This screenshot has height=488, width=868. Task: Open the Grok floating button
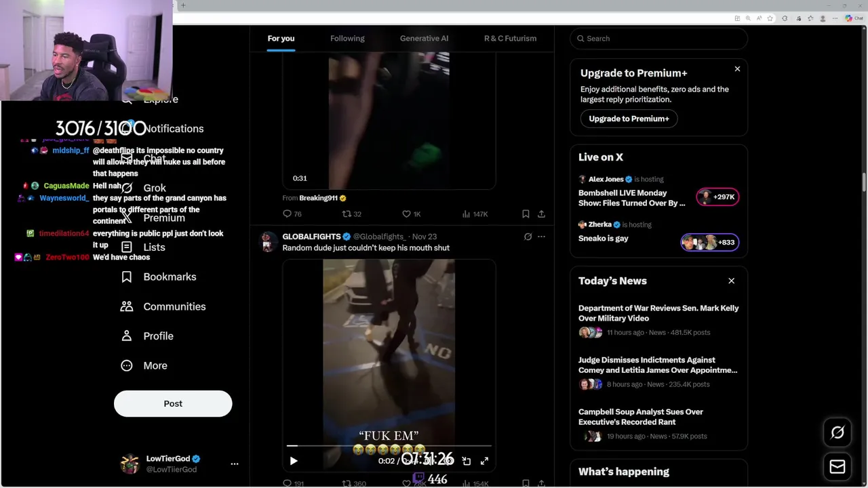tap(837, 432)
